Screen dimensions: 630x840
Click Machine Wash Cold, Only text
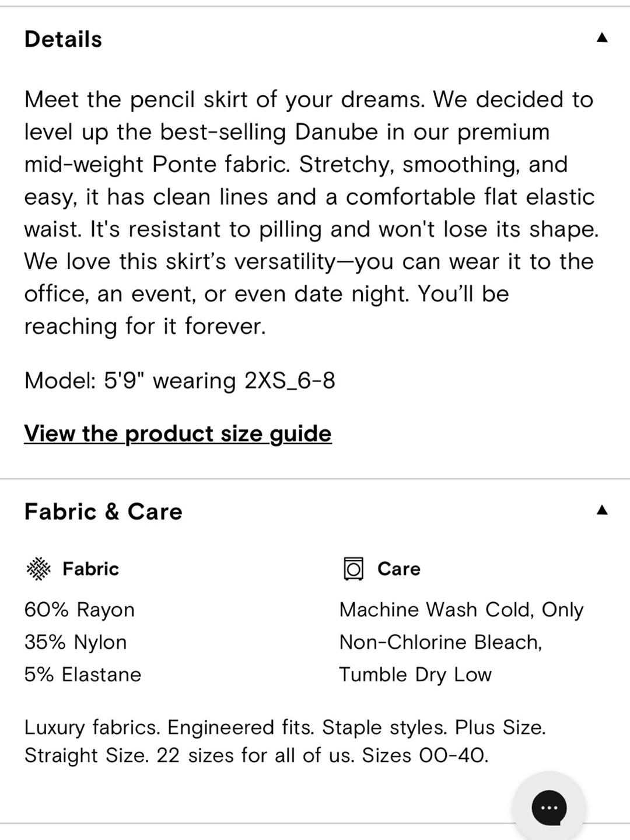(461, 610)
